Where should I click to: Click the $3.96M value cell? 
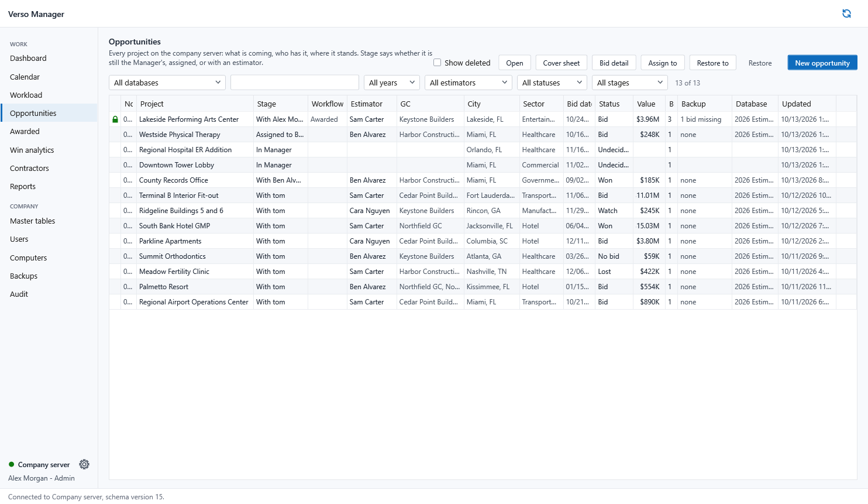[x=648, y=119]
